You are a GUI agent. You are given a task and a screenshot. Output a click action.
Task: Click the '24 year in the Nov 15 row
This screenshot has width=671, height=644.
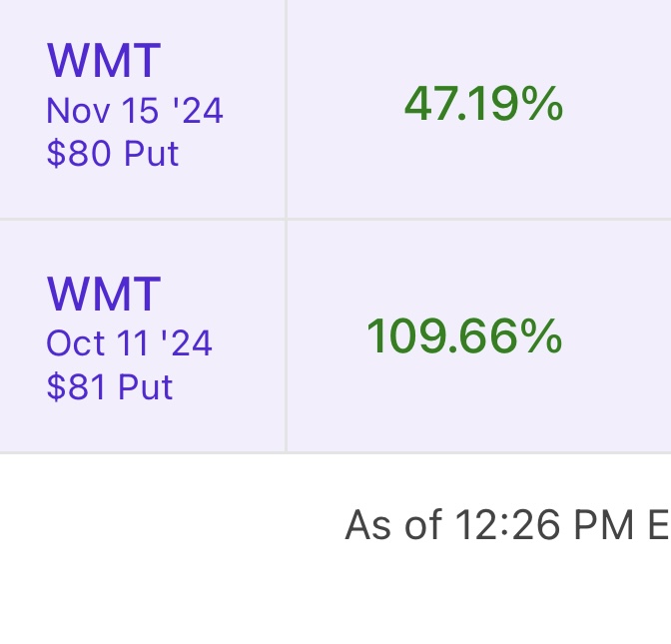[198, 110]
